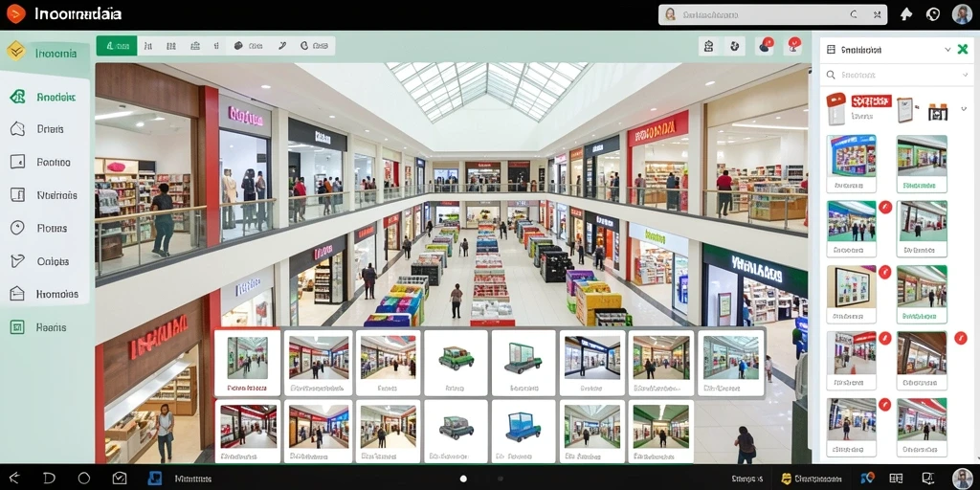Select the wrench tool in the top toolbar

click(282, 46)
